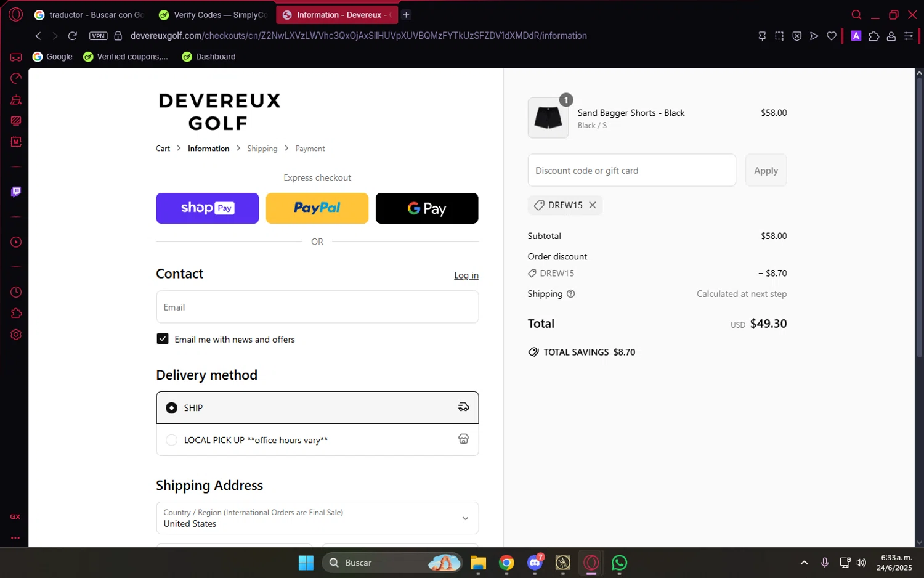Expand the Country / Region dropdown

[317, 518]
